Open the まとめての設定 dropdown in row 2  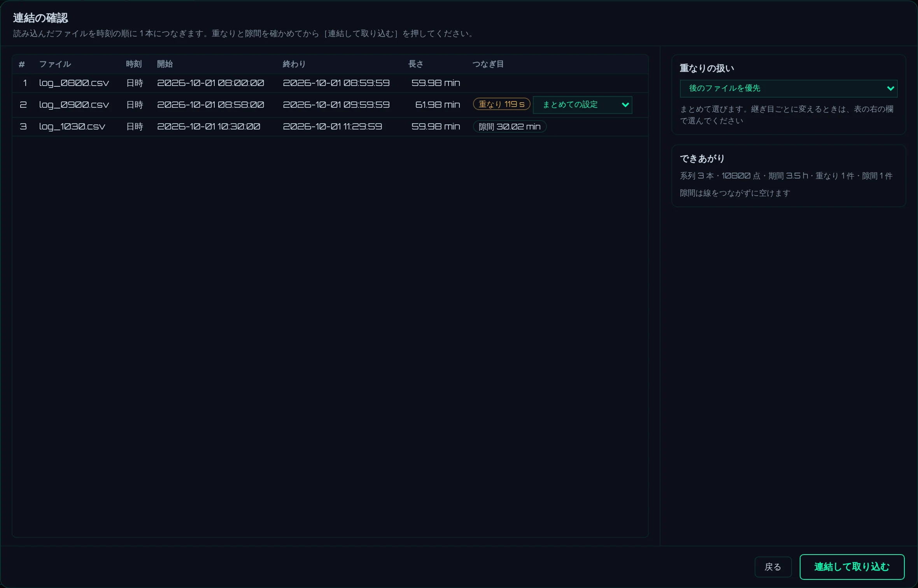click(582, 105)
